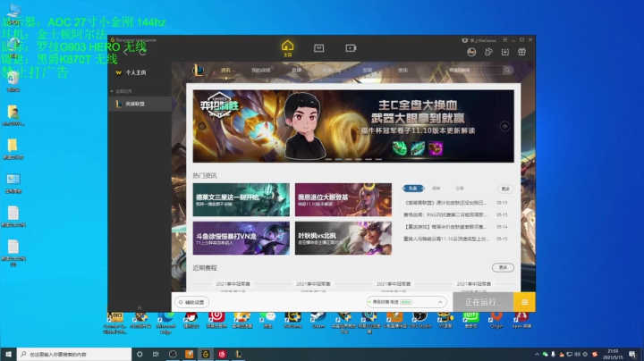Click the League of Legends logo
Screen dimensions: 644x361
[x=198, y=71]
